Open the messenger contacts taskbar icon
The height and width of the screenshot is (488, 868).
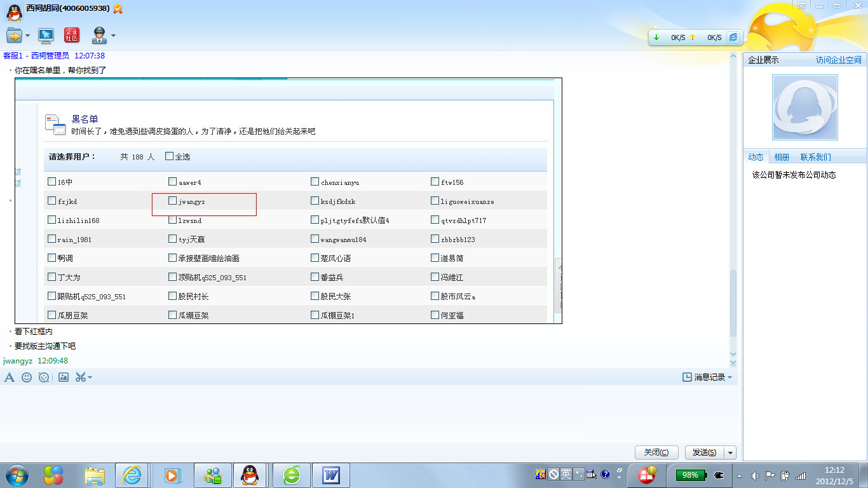tap(212, 475)
